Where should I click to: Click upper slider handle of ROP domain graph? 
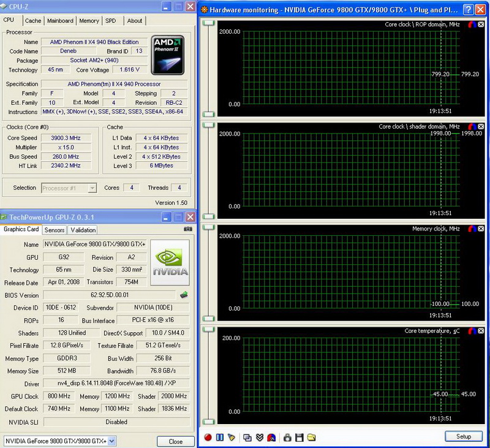point(209,23)
